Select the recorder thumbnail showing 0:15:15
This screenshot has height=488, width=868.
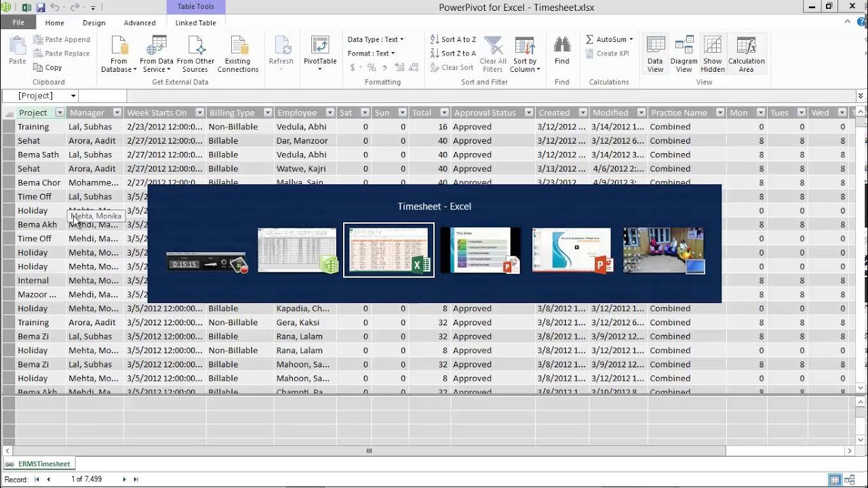coord(207,262)
